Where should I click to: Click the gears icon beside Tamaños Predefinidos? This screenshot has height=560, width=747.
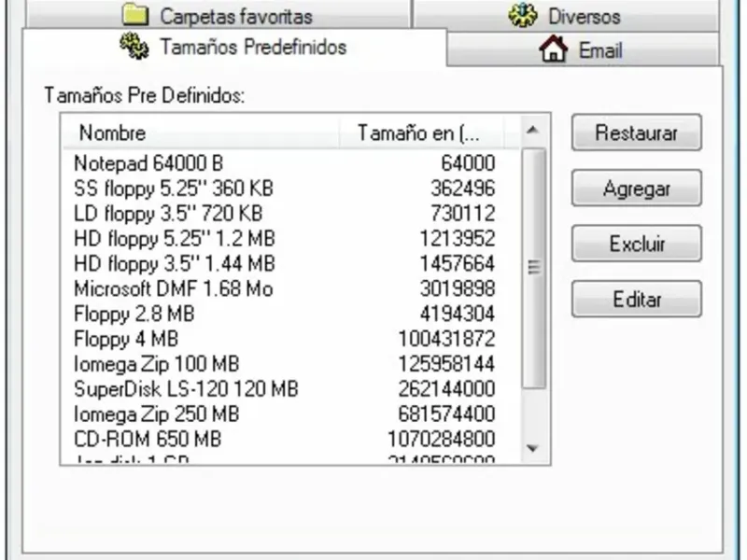134,47
